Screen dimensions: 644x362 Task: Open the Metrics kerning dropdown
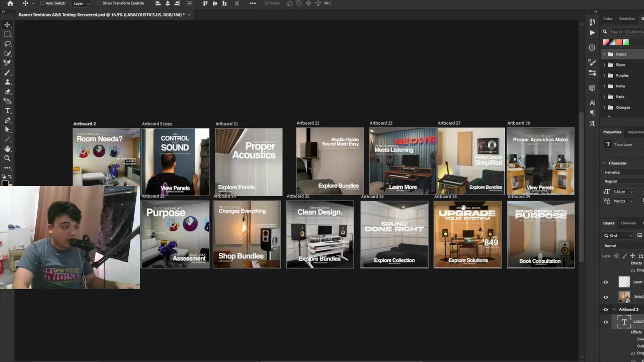tap(631, 201)
